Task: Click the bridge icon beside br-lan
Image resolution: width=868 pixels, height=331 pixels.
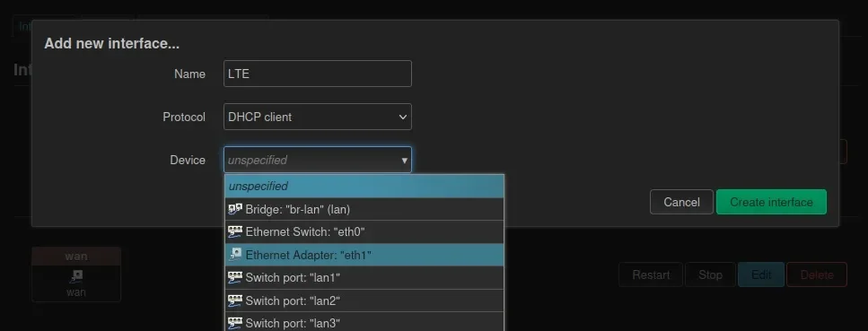Action: coord(235,209)
